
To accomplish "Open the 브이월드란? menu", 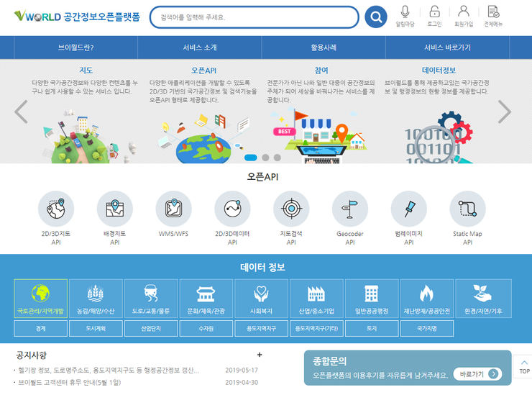I will [x=75, y=47].
